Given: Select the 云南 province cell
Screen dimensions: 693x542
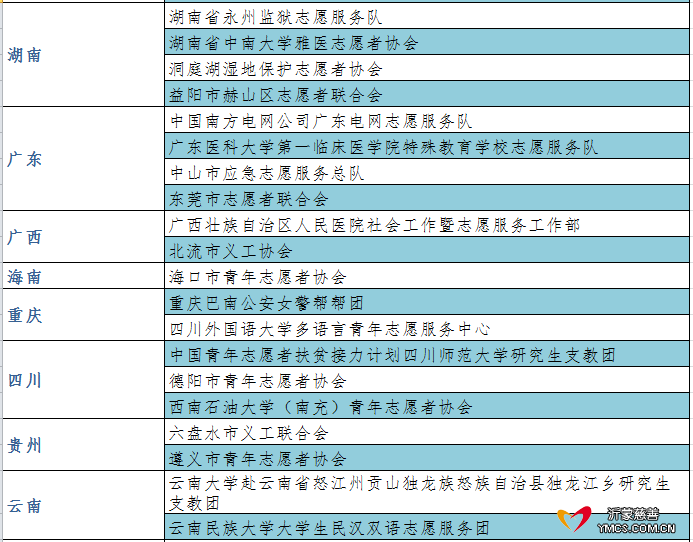Looking at the screenshot, I should 84,505.
